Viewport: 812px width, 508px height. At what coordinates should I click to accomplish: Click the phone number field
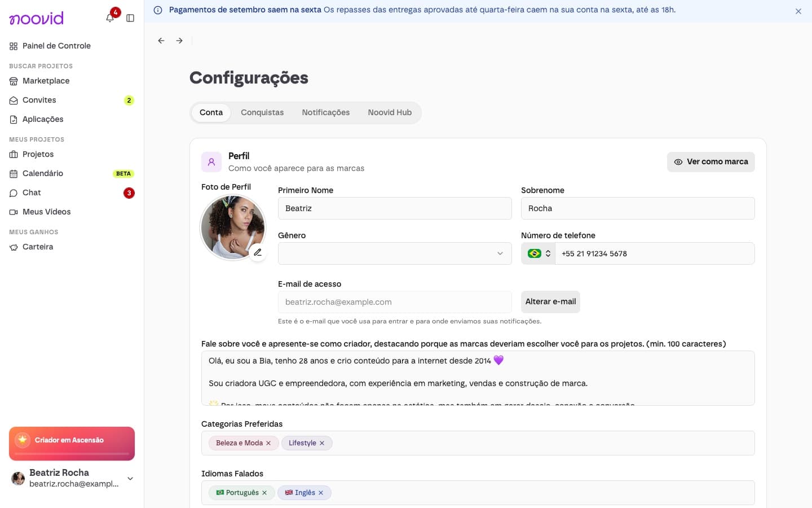click(655, 253)
